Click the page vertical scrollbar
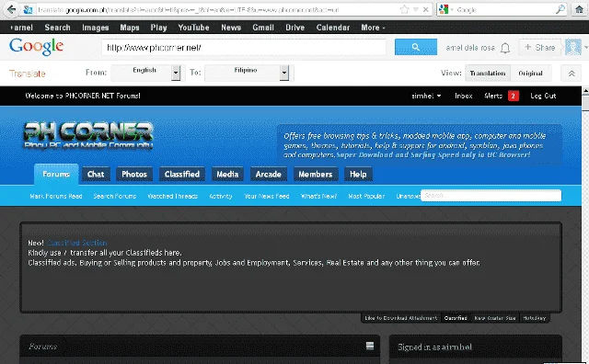Screen dimensions: 589x364 [585, 225]
